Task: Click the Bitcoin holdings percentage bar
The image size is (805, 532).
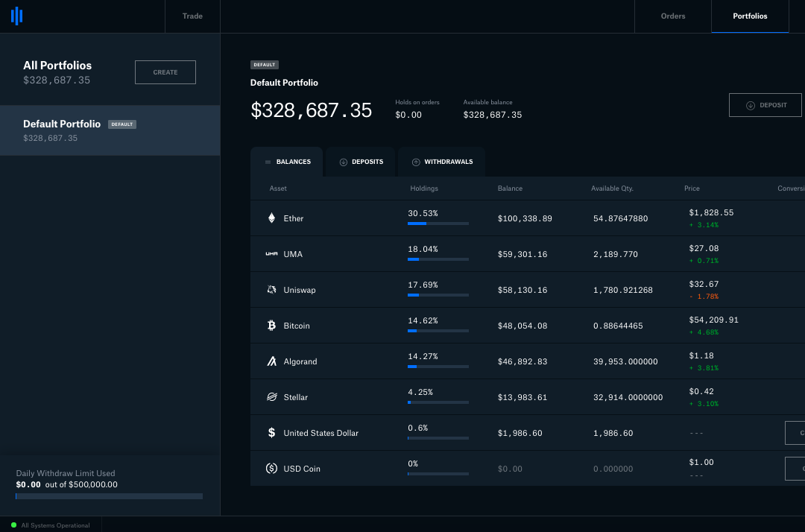Action: point(438,331)
